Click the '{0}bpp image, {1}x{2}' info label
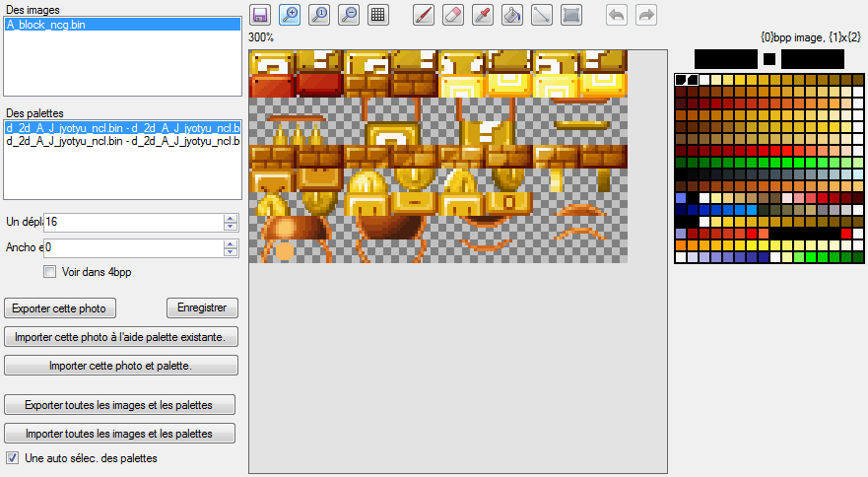 [x=811, y=37]
